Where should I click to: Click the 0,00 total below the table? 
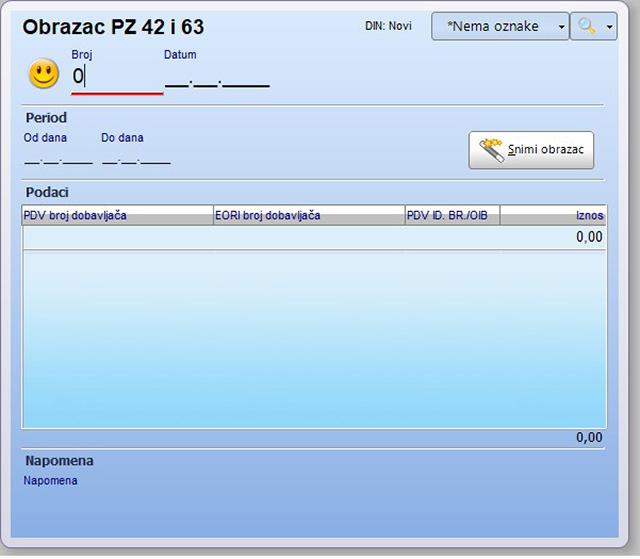click(x=589, y=437)
